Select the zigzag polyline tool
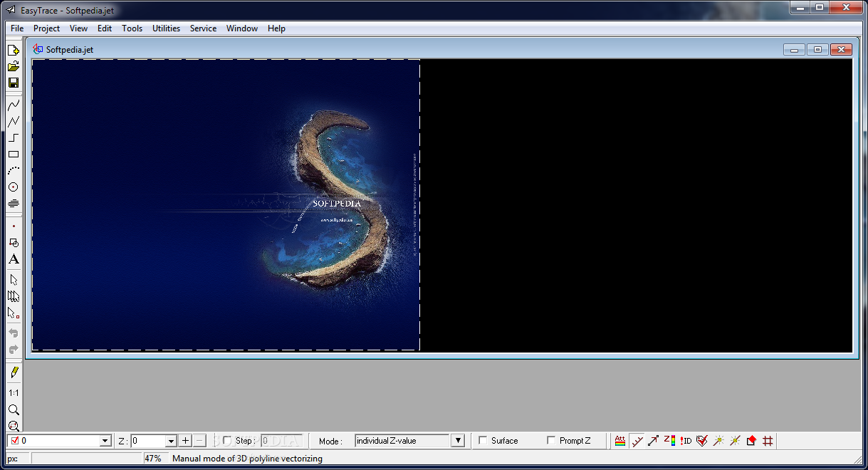The width and height of the screenshot is (868, 470). [x=14, y=121]
